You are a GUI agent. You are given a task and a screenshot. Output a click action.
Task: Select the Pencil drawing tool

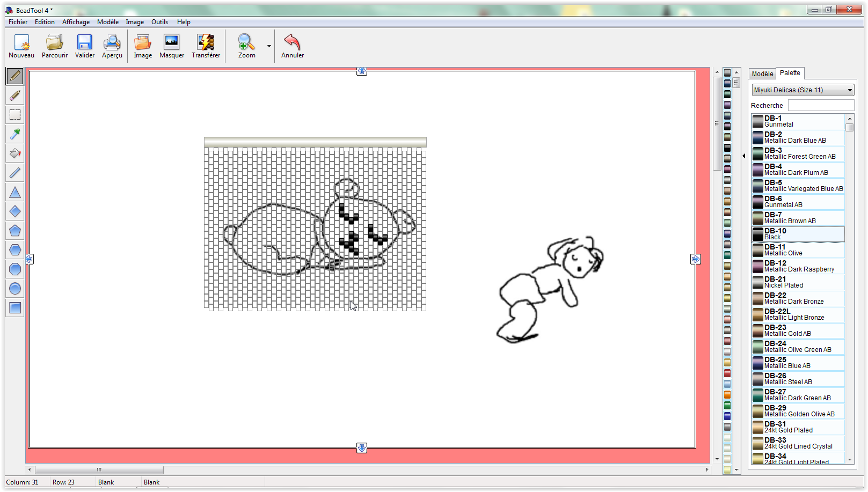tap(15, 76)
